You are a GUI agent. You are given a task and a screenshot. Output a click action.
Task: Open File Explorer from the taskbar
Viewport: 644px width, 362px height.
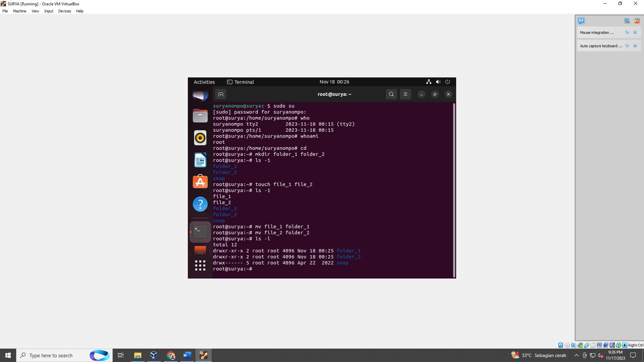138,355
